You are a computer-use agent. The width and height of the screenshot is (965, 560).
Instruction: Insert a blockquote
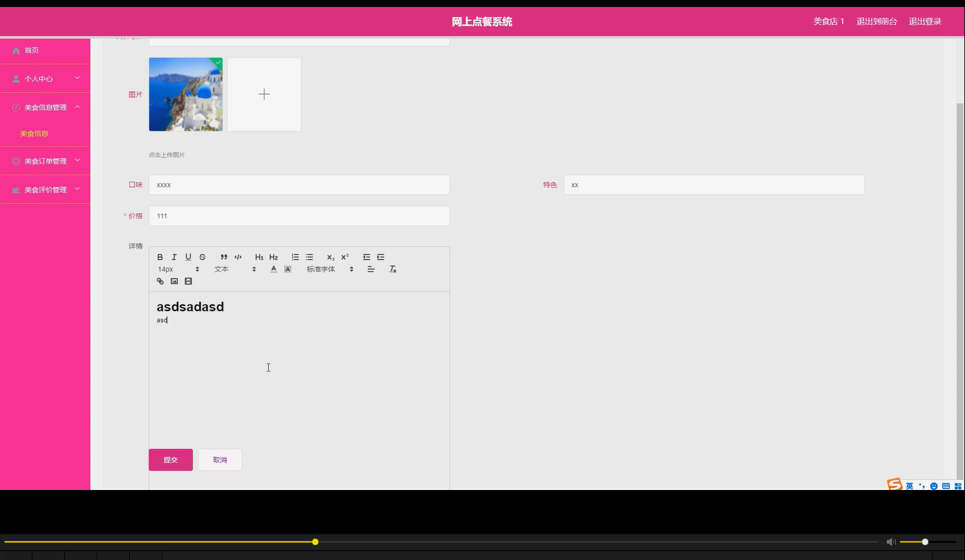(223, 256)
